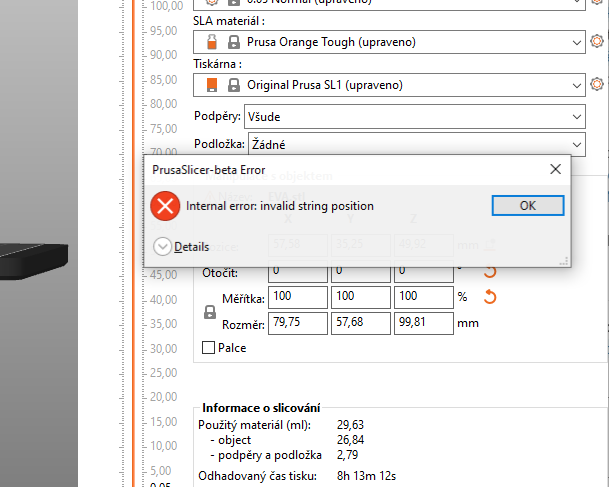Click the 20,00 mark on layer ruler

click(164, 397)
